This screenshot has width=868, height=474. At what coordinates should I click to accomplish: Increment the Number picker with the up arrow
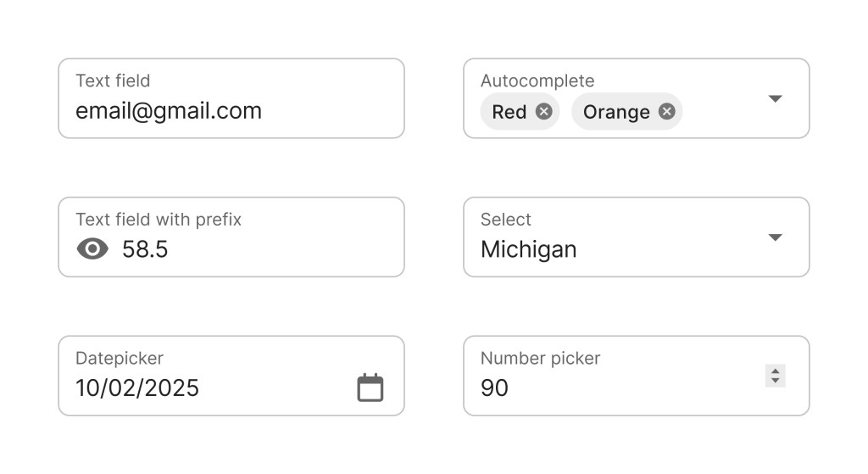tap(775, 370)
